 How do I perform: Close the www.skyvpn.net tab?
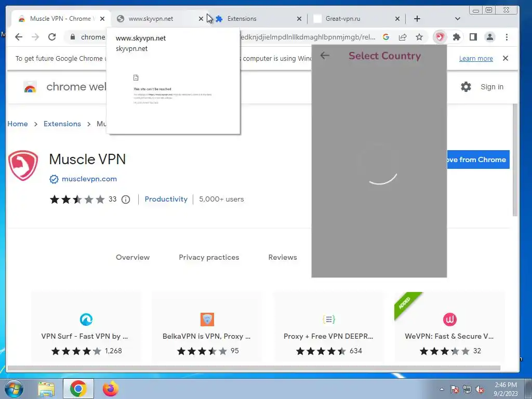pos(201,19)
